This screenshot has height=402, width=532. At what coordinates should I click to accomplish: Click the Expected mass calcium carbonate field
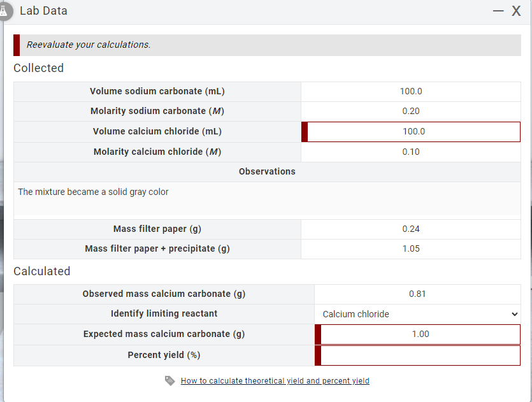[419, 334]
